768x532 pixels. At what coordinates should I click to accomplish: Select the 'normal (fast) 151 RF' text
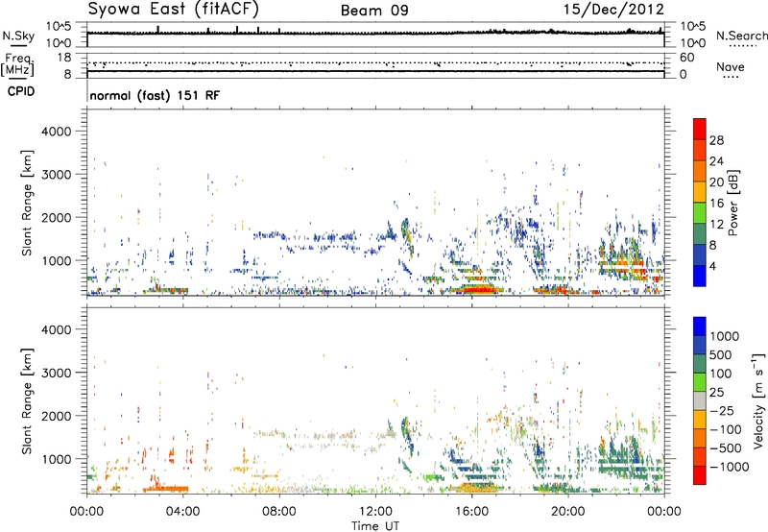(x=155, y=95)
